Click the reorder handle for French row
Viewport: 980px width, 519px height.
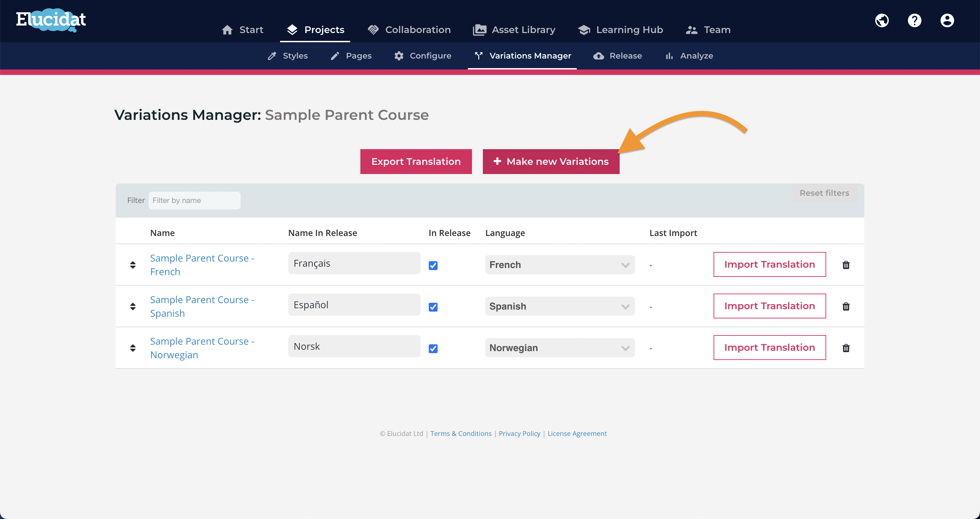[x=133, y=265]
